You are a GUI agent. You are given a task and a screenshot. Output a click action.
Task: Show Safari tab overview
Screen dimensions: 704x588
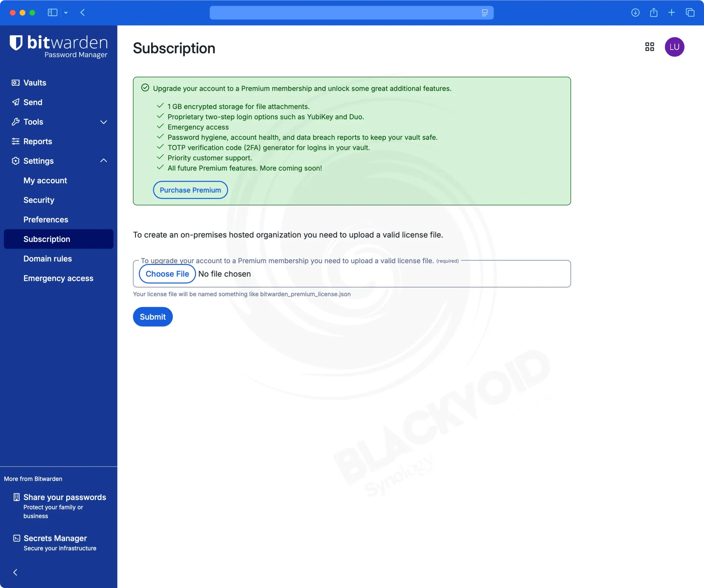pos(690,13)
